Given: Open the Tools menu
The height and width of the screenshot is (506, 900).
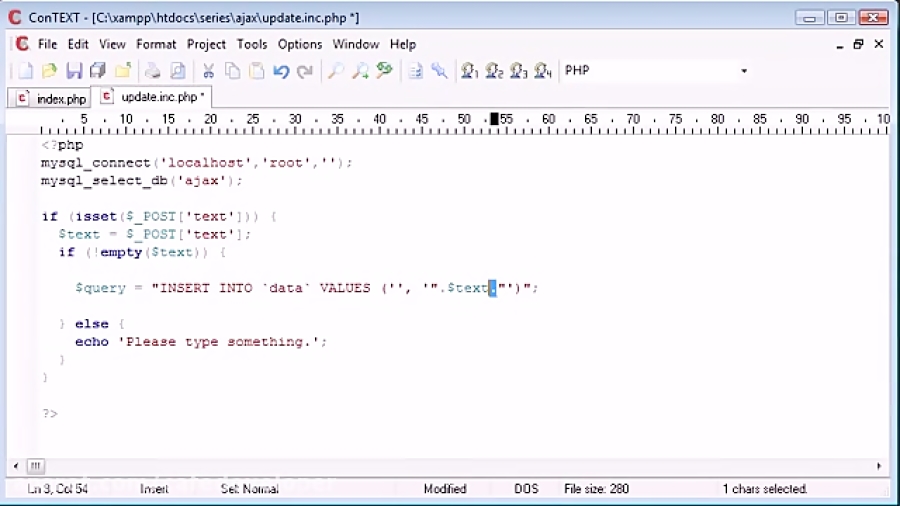Looking at the screenshot, I should [x=252, y=44].
